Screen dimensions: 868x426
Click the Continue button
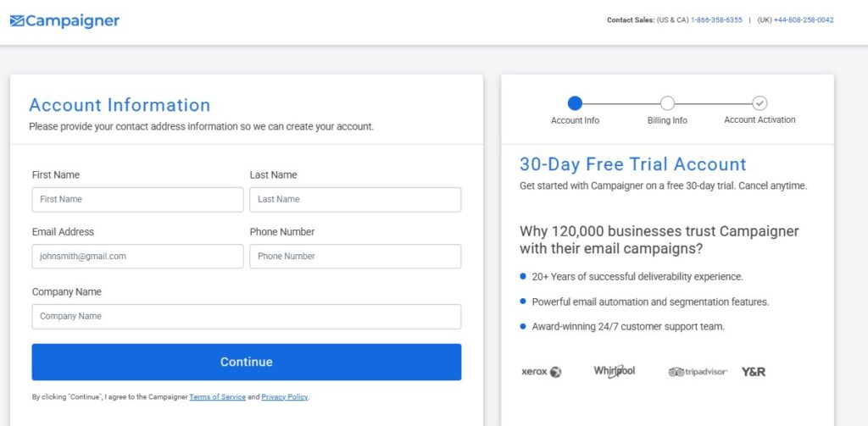(247, 362)
